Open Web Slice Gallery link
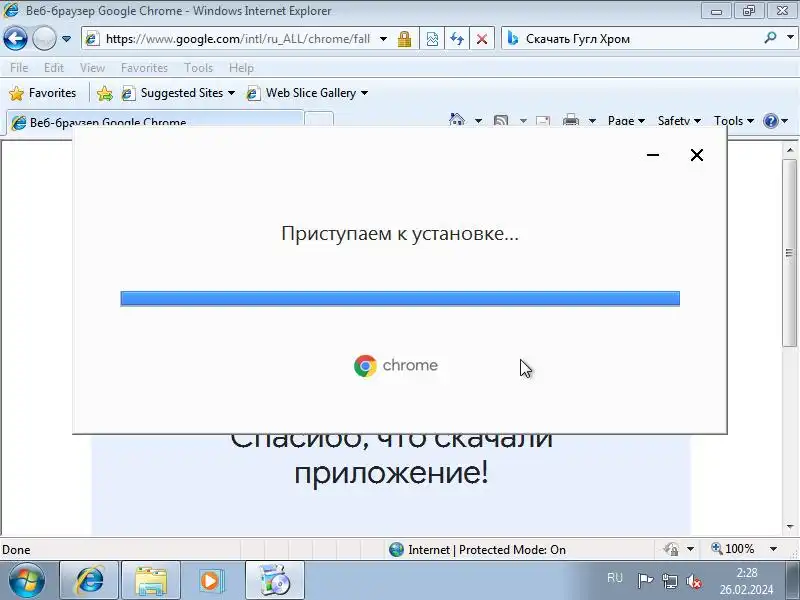 click(307, 93)
